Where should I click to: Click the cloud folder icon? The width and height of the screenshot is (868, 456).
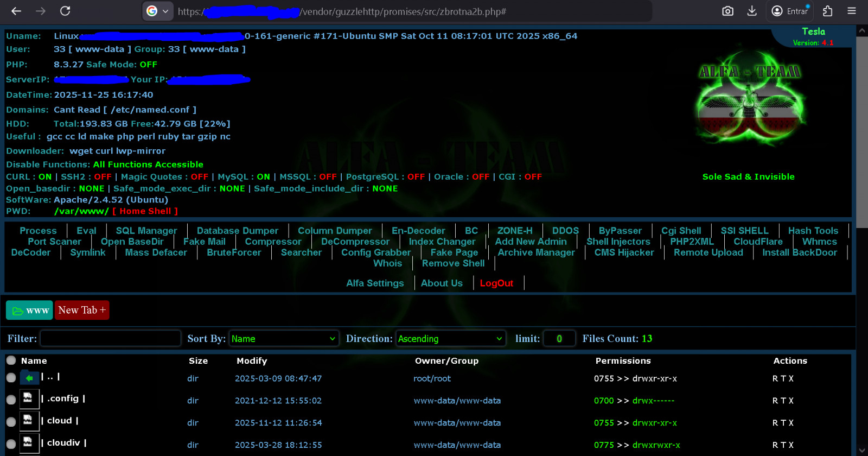click(28, 421)
